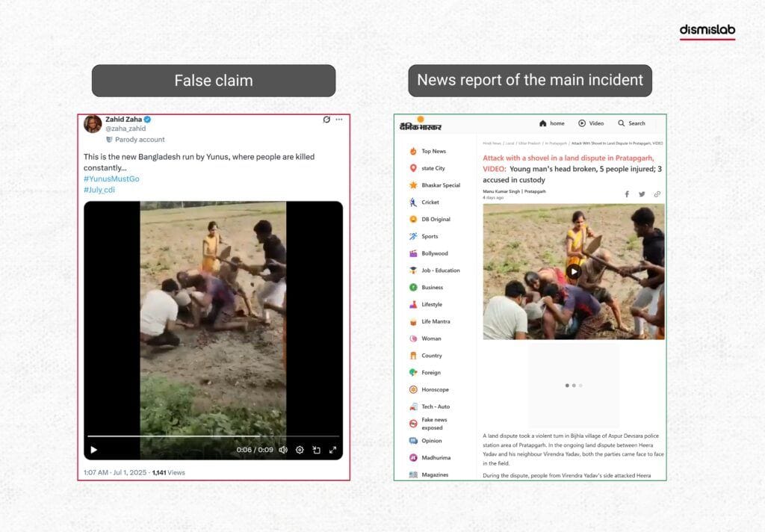The height and width of the screenshot is (532, 765).
Task: Open Video in the Bhaskar header
Action: [x=591, y=123]
